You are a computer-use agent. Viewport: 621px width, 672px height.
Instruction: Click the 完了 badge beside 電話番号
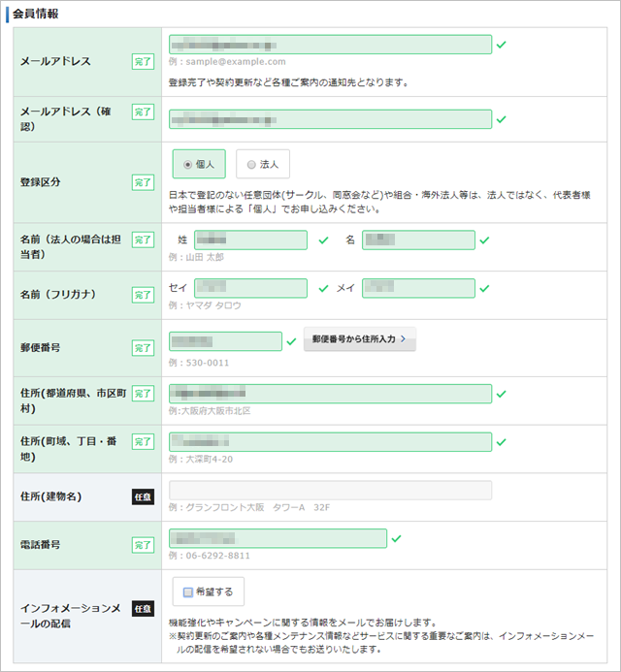[x=143, y=545]
